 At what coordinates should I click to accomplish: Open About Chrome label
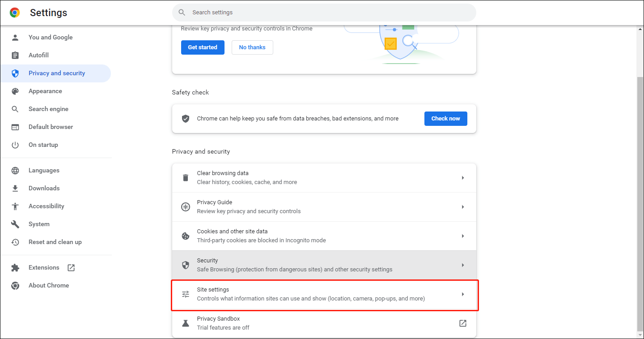pos(49,285)
